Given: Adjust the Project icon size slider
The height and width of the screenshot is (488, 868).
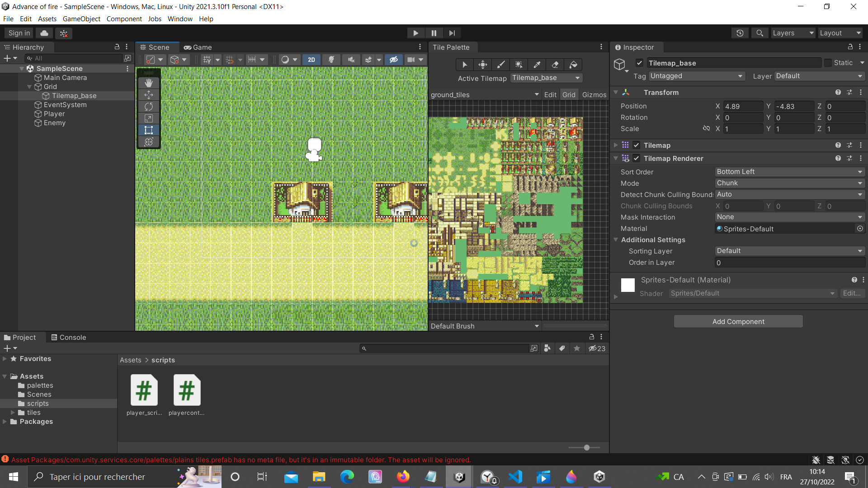Looking at the screenshot, I should coord(586,448).
